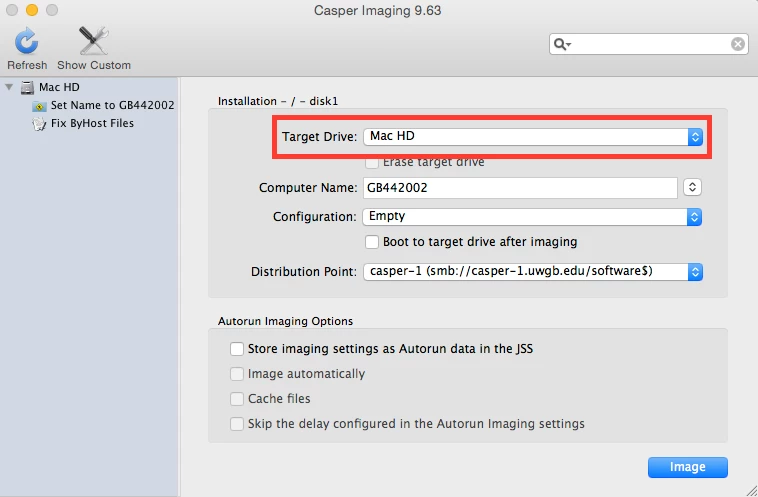
Task: Click the Refresh arrow icon
Action: 27,41
